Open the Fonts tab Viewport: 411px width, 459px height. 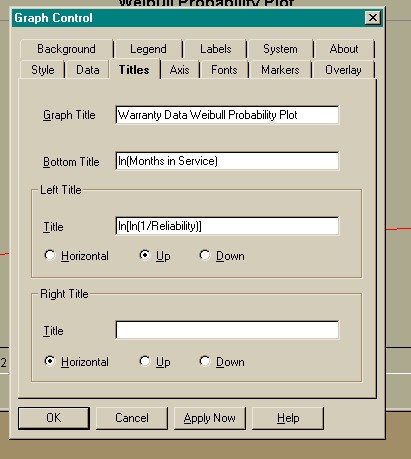(x=224, y=70)
